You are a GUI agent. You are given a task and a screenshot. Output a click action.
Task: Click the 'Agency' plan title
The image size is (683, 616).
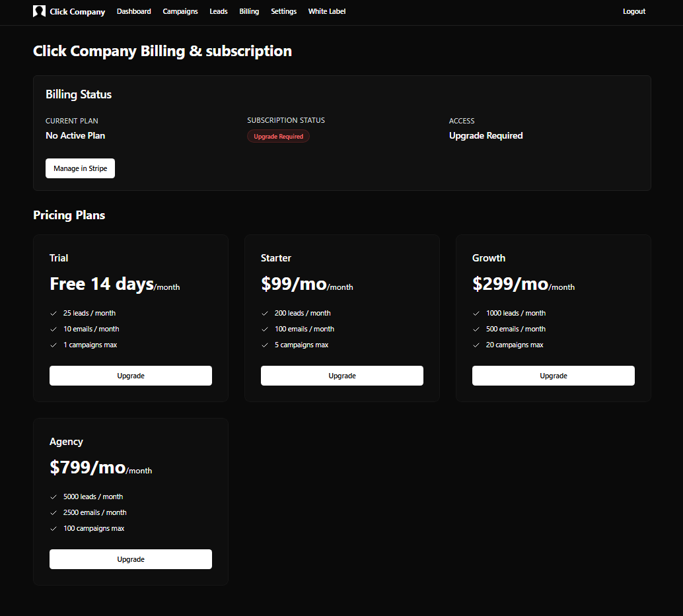pos(66,442)
